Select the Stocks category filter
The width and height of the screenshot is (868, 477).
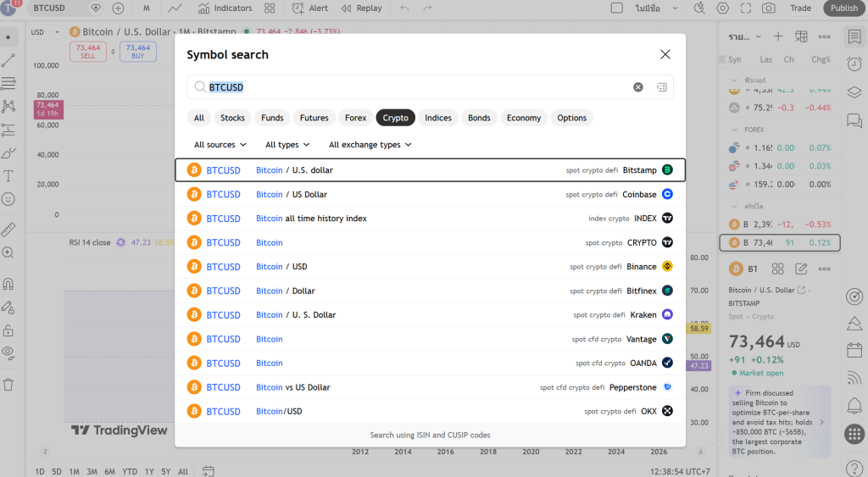[x=232, y=118]
